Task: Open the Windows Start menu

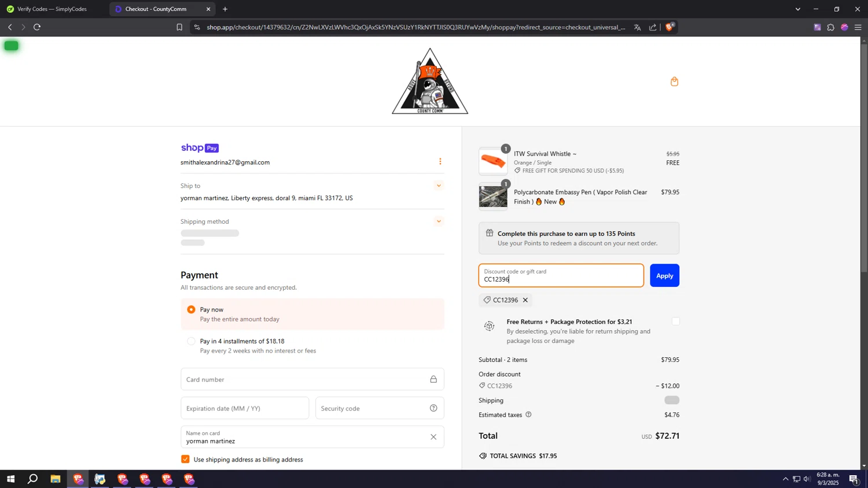Action: (10, 479)
